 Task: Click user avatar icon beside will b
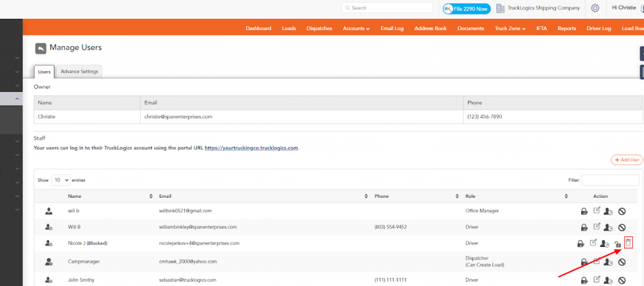[49, 211]
